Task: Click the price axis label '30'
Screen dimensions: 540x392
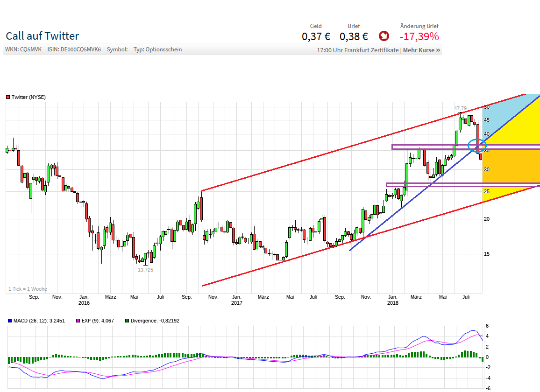Action: pyautogui.click(x=487, y=169)
